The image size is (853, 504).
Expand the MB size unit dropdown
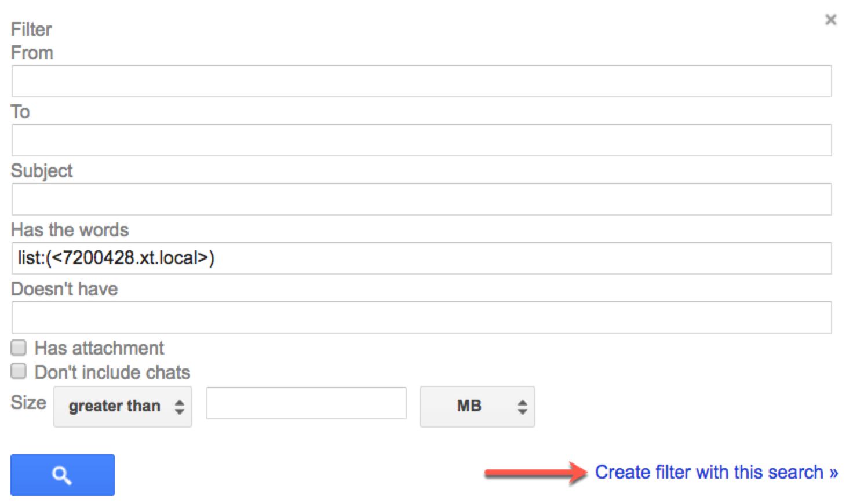tap(477, 407)
